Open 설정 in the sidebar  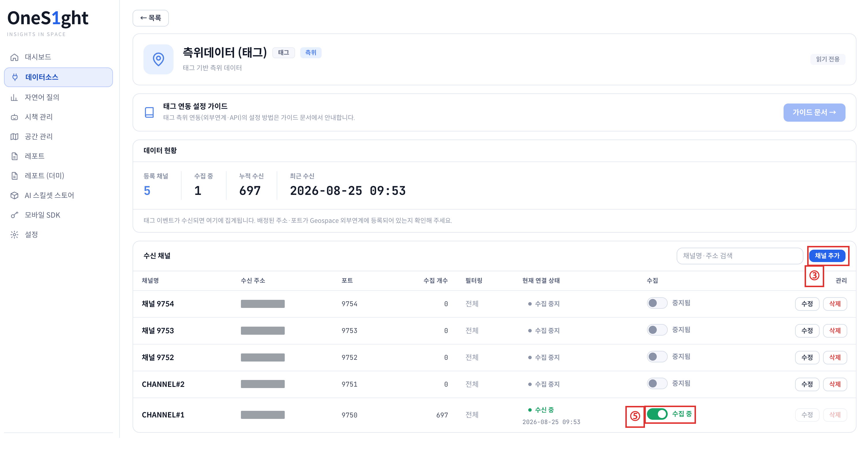[58, 235]
